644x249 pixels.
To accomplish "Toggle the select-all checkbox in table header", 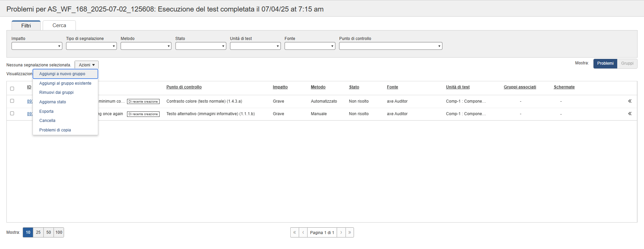I will point(12,88).
